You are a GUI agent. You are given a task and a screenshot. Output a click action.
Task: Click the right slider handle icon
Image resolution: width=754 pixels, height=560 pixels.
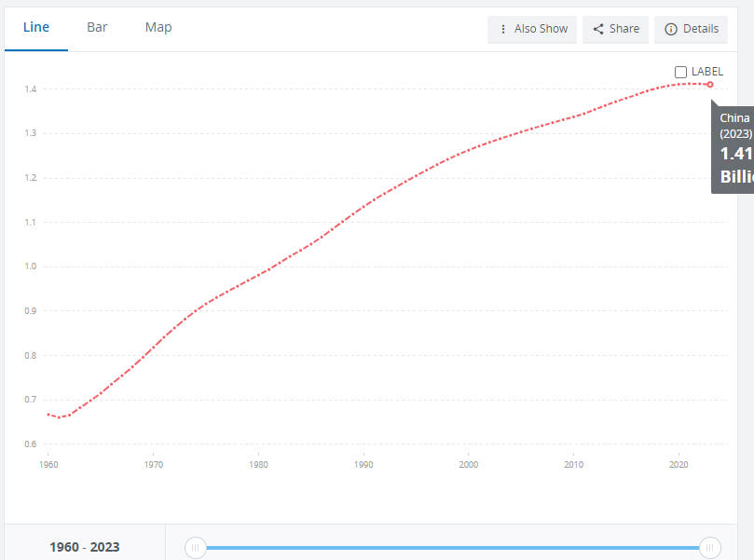[x=710, y=548]
